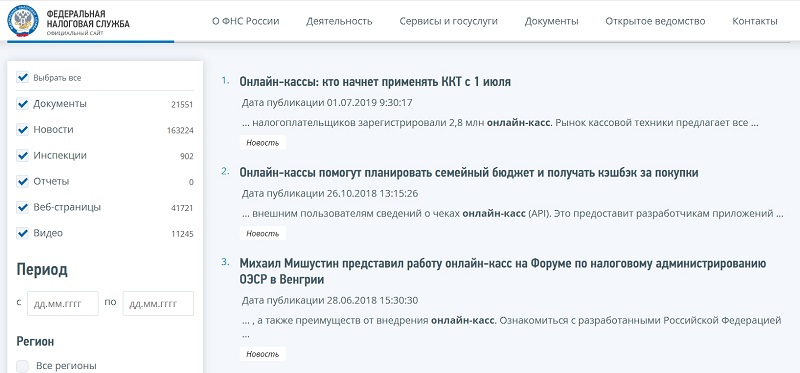
Task: Open the Документы top menu
Action: (x=552, y=21)
